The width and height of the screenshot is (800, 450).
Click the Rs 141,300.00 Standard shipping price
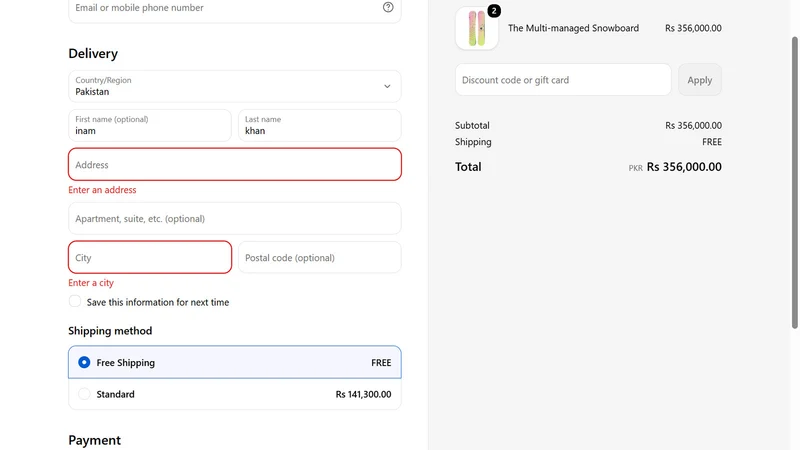coord(363,394)
